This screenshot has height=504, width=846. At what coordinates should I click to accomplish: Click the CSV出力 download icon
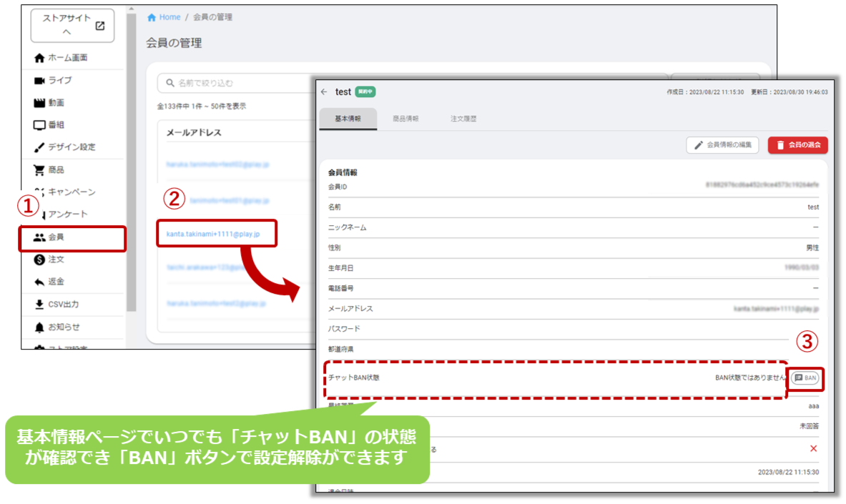pyautogui.click(x=39, y=305)
